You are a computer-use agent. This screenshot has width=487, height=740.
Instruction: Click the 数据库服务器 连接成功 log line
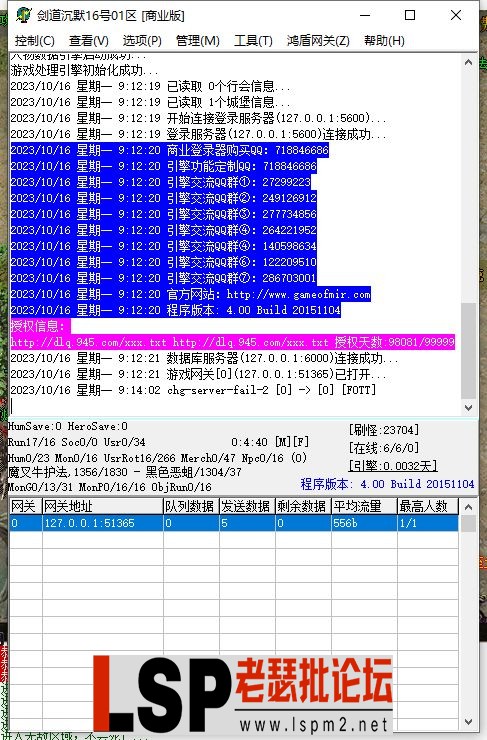click(204, 358)
